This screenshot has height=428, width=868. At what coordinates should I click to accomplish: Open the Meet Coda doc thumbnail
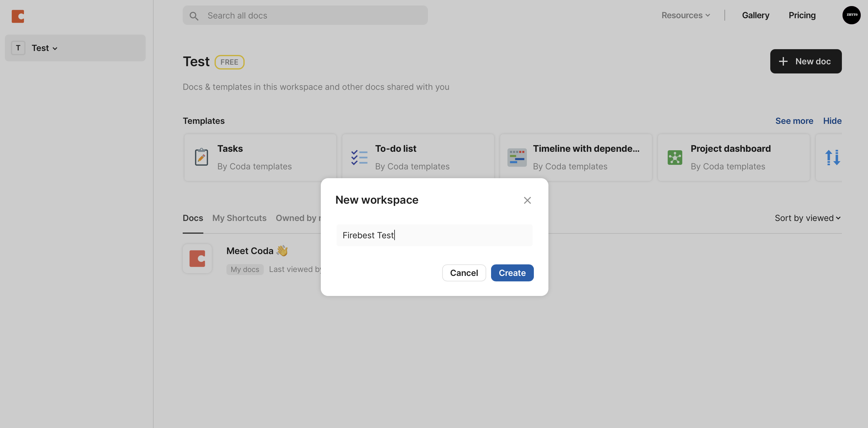198,259
